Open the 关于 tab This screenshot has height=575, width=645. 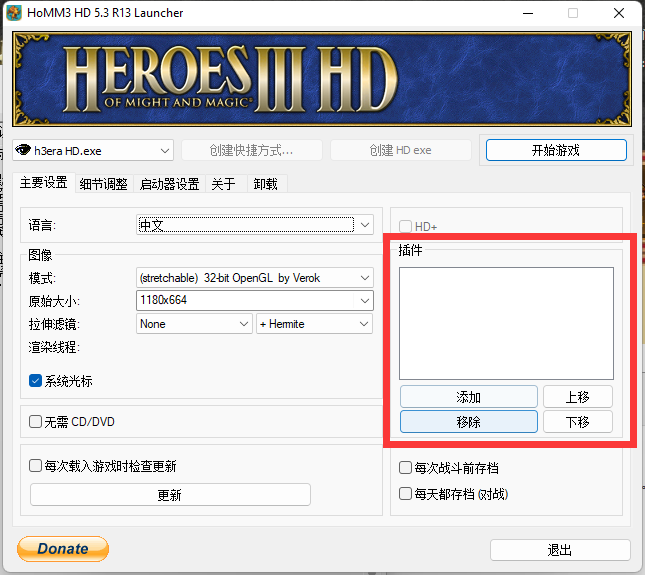click(224, 184)
